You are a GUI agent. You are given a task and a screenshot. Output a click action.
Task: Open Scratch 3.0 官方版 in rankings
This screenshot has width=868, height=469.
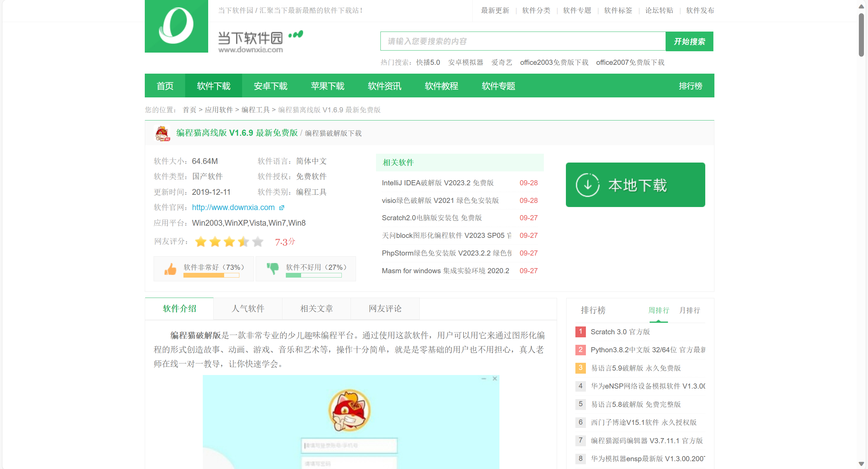pos(620,332)
